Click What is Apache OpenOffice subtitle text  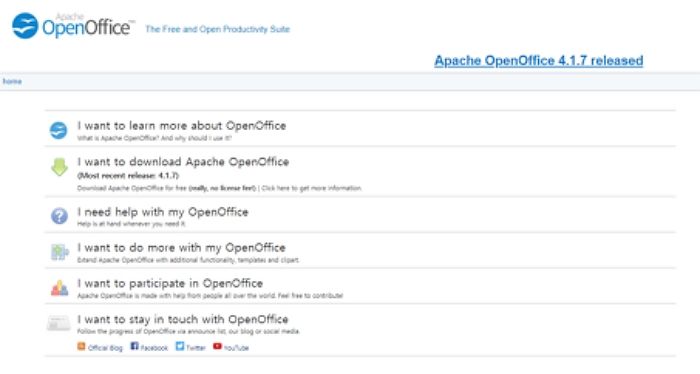[154, 138]
